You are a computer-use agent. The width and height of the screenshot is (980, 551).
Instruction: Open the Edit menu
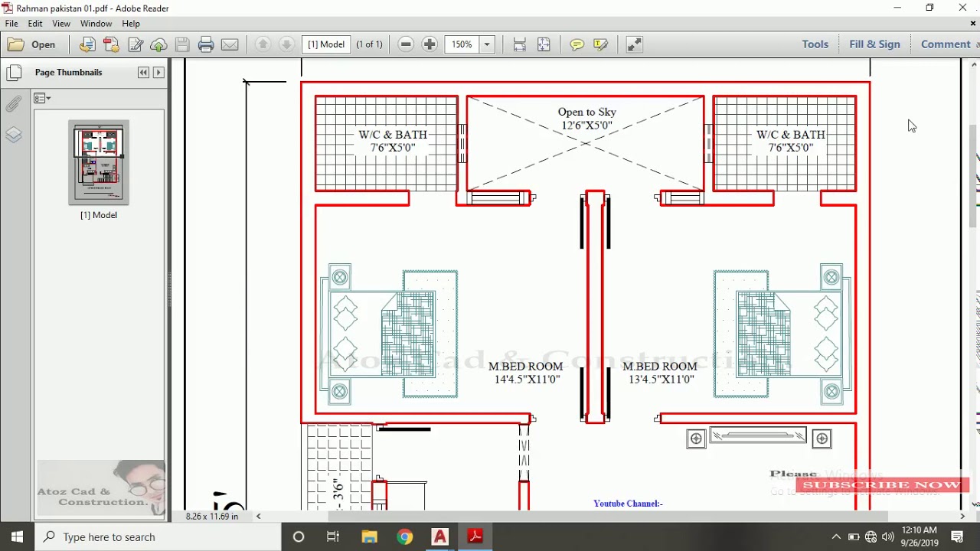(x=35, y=24)
